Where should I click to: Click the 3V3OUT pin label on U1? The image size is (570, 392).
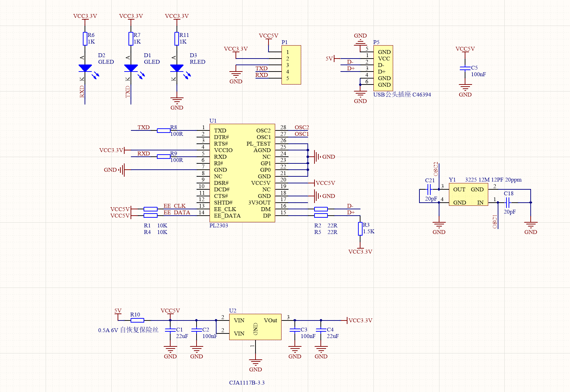[259, 203]
